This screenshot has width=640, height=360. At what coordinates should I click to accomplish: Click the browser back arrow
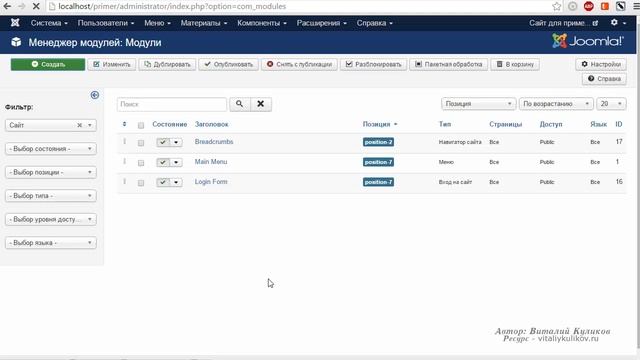pyautogui.click(x=7, y=6)
